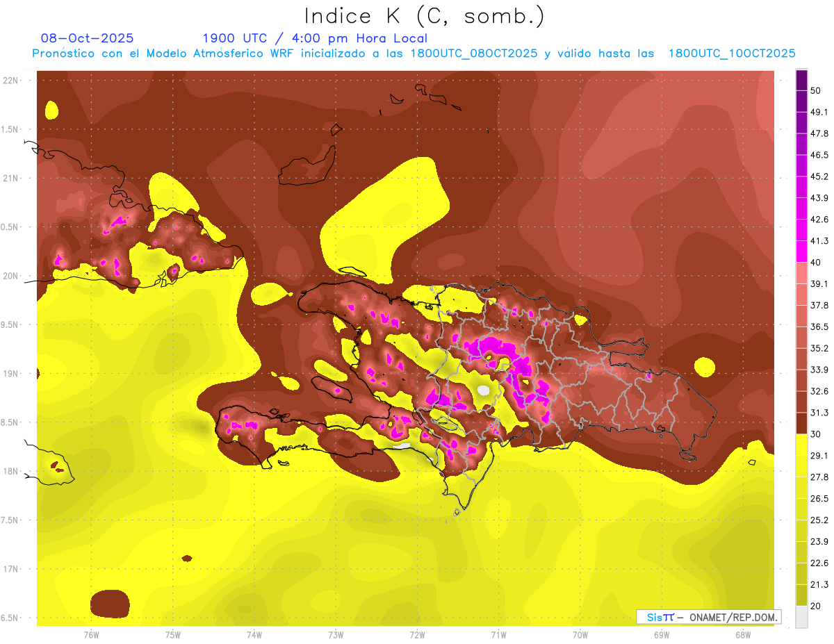Click latitude label '6.5N'
Image resolution: width=834 pixels, height=644 pixels.
10,618
